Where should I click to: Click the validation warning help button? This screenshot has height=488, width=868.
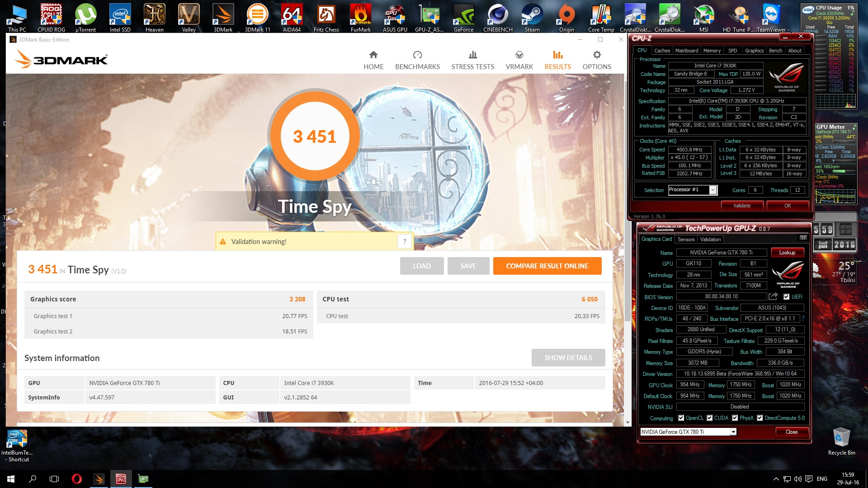pyautogui.click(x=405, y=241)
